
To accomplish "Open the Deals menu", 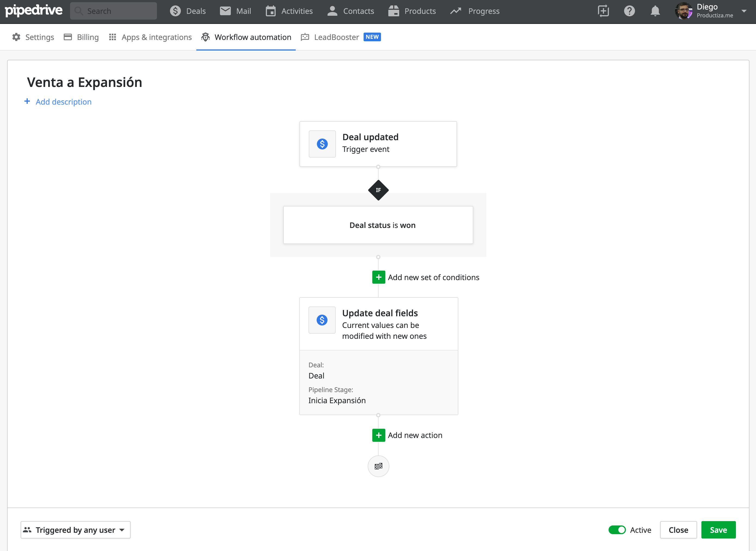I will [188, 11].
